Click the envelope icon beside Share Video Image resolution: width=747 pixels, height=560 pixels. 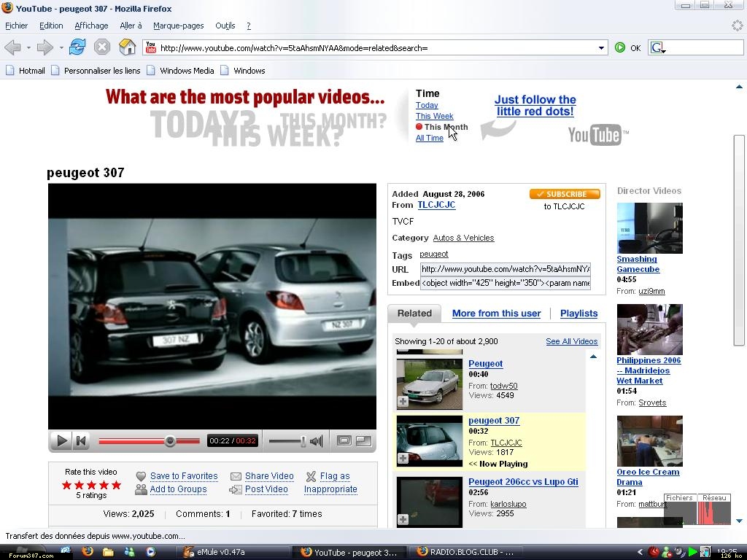pyautogui.click(x=236, y=476)
